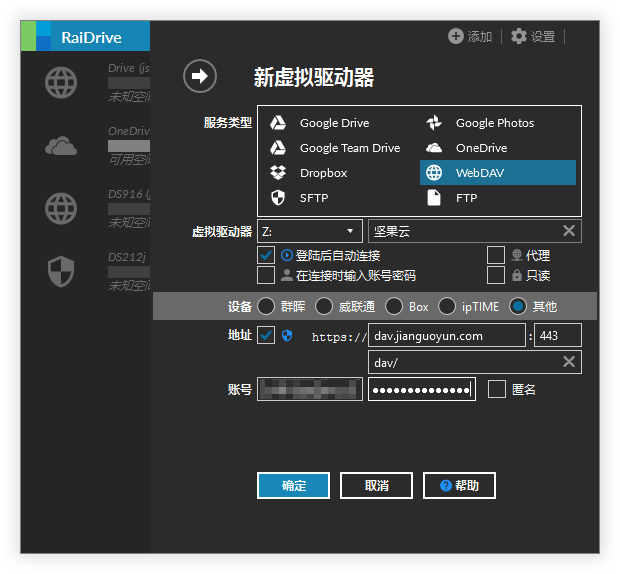
Task: Click the proxy globe icon
Action: pyautogui.click(x=517, y=255)
